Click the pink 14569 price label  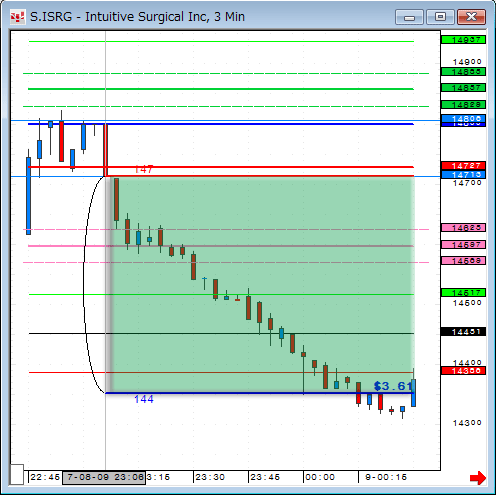463,261
